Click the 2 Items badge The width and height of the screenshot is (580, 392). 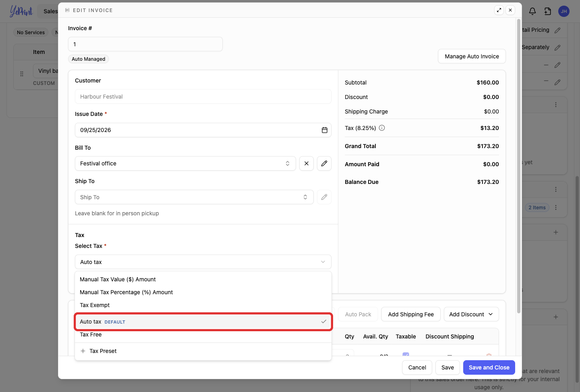(x=537, y=208)
